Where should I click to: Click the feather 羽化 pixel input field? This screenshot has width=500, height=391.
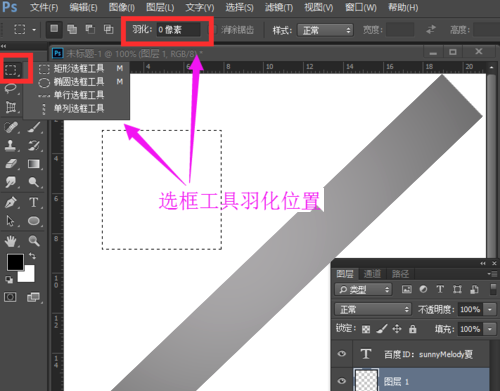(x=179, y=30)
